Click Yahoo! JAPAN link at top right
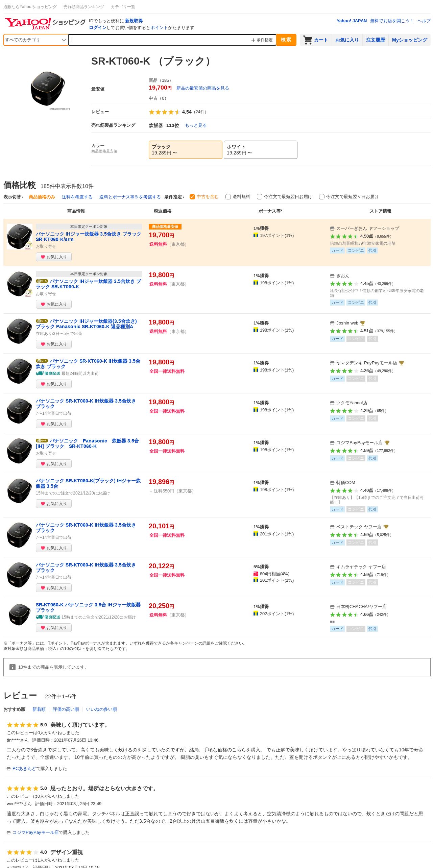The height and width of the screenshot is (868, 434). point(352,21)
